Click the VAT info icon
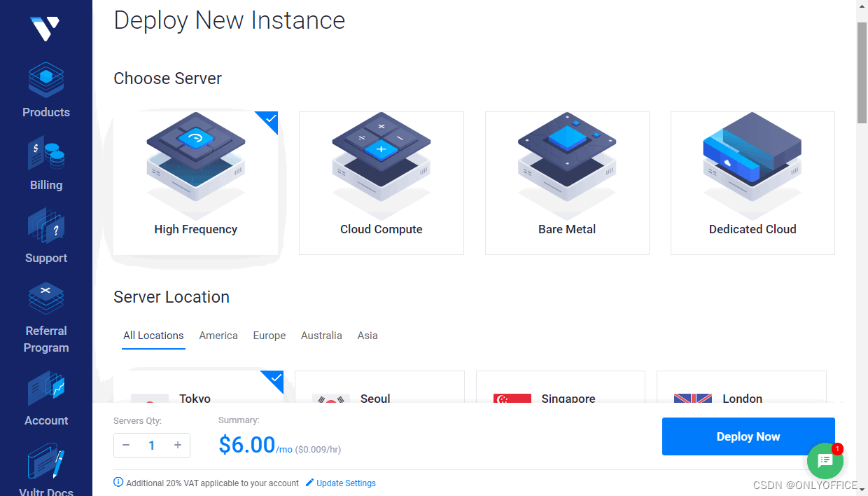Screen dimensions: 868x496 (118, 483)
